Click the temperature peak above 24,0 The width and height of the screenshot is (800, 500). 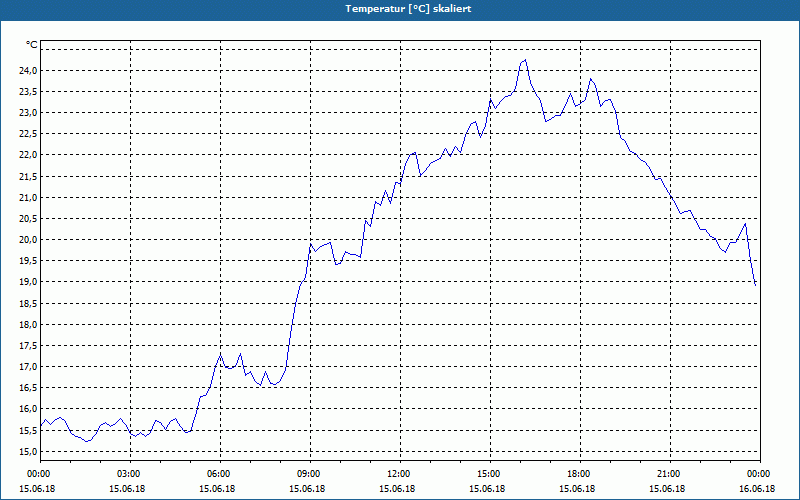(525, 60)
